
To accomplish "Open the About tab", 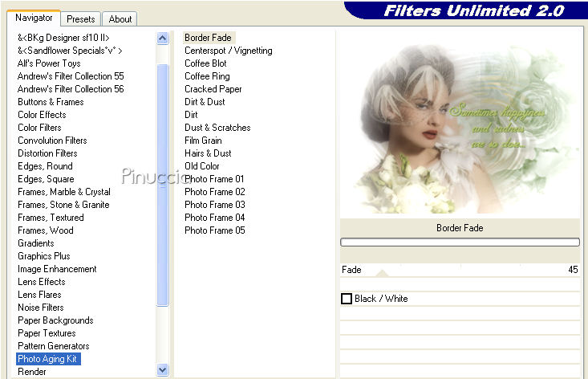I will pos(120,19).
